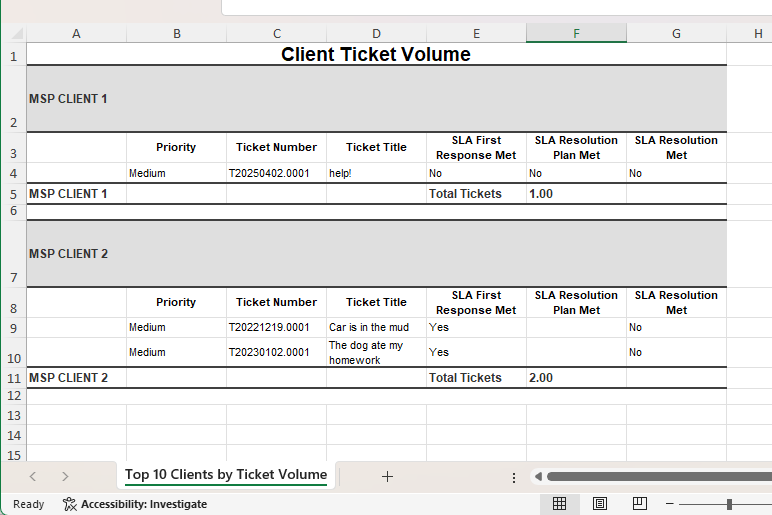Screen dimensions: 772x515
Task: Select row 6 header
Action: [13, 211]
